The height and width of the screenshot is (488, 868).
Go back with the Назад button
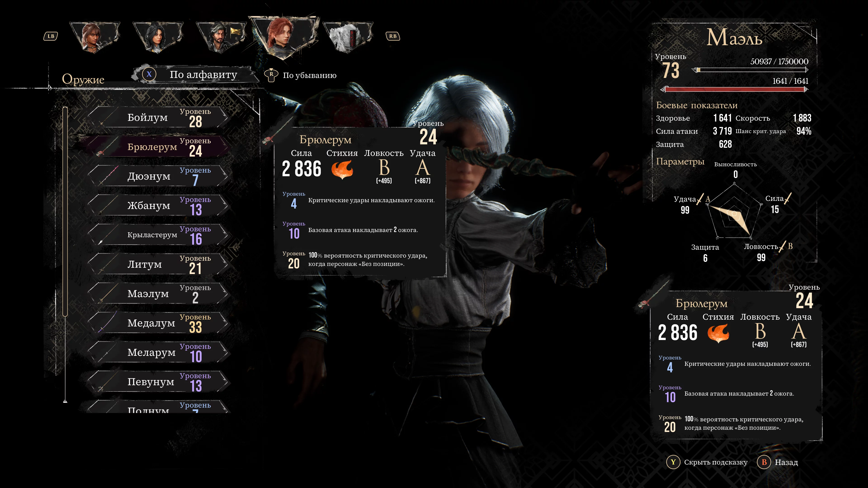(x=778, y=462)
